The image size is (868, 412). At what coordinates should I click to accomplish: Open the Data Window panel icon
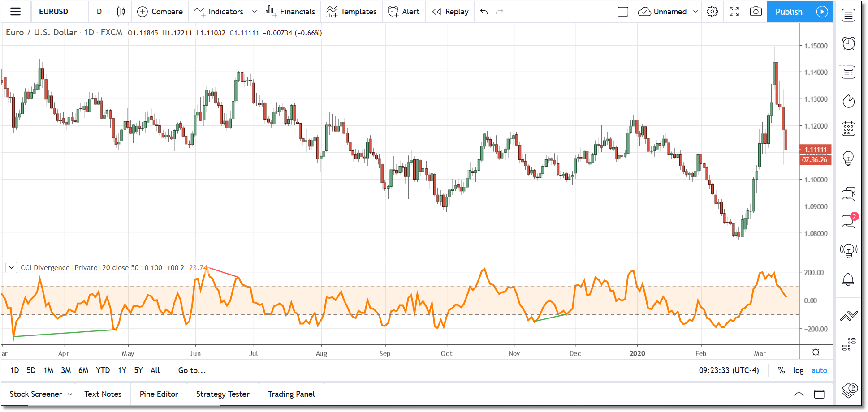[848, 72]
